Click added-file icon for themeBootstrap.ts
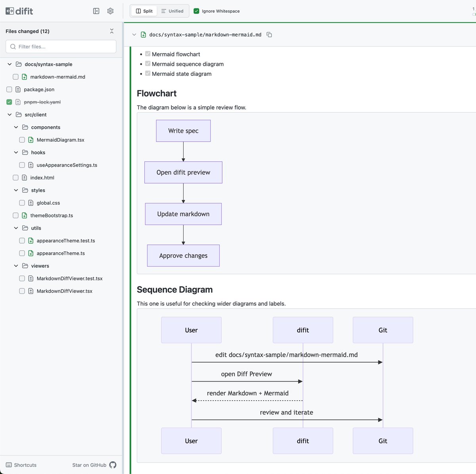 click(x=24, y=215)
